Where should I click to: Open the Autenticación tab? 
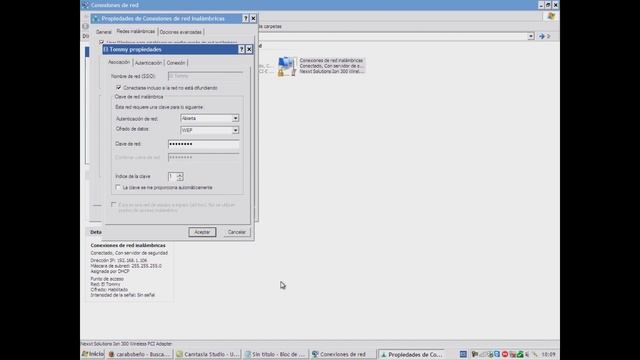(x=148, y=63)
